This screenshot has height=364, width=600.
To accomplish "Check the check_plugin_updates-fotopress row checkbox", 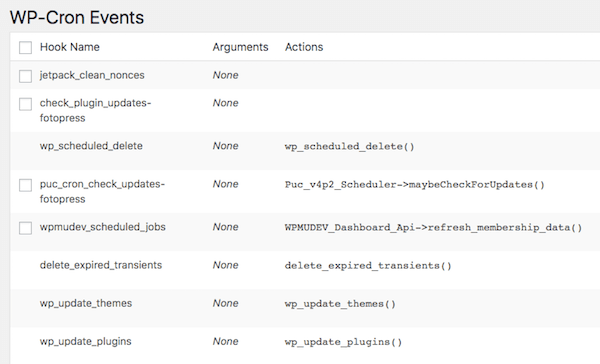I will 26,104.
